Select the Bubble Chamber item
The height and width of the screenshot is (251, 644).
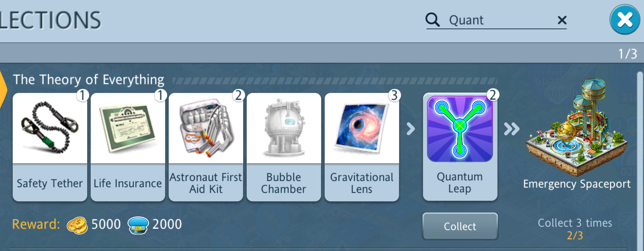(x=284, y=147)
